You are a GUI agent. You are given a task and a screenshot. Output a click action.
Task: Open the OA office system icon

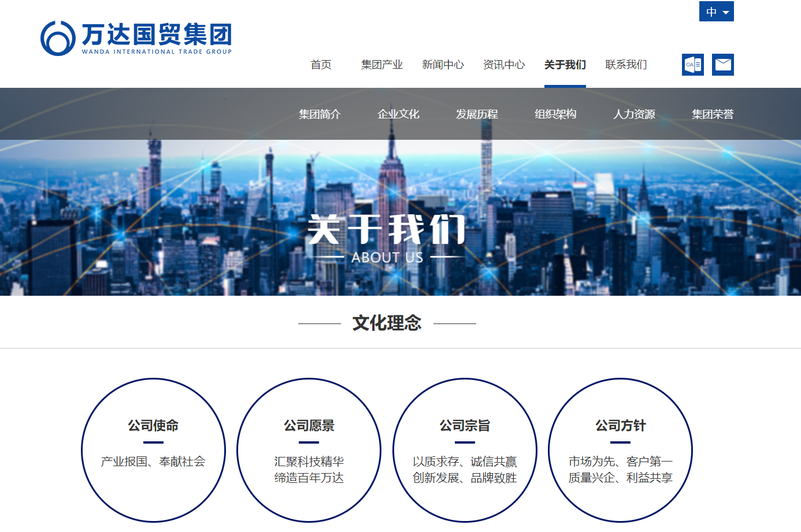click(692, 64)
